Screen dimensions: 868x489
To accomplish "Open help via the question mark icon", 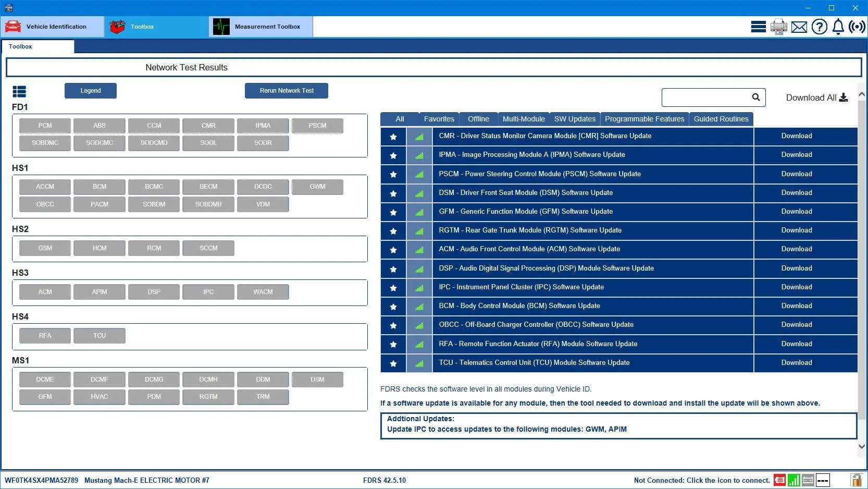I will click(x=819, y=27).
